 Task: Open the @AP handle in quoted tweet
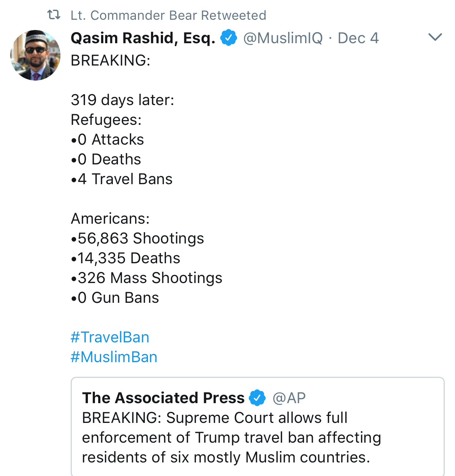[x=289, y=398]
